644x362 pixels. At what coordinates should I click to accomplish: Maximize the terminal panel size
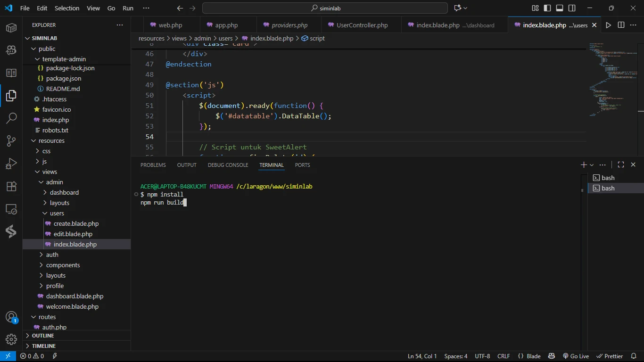coord(621,165)
